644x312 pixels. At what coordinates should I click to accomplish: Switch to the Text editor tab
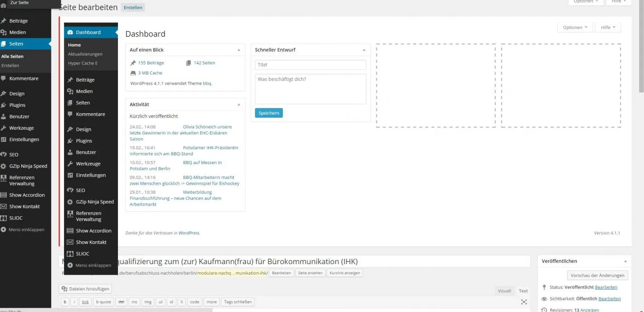pyautogui.click(x=523, y=291)
